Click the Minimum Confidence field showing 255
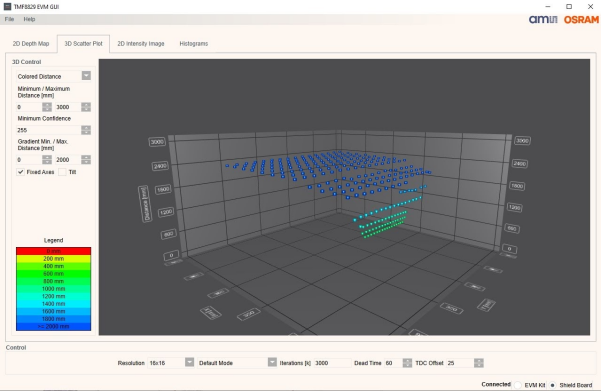 click(48, 130)
